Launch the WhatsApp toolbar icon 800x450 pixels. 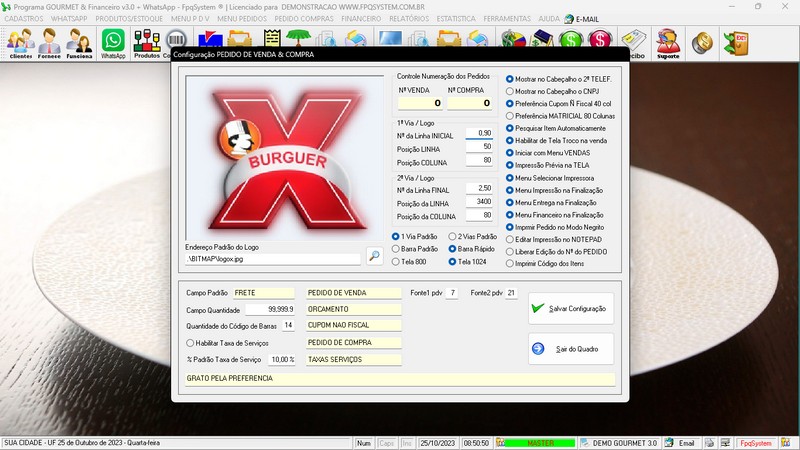coord(113,43)
